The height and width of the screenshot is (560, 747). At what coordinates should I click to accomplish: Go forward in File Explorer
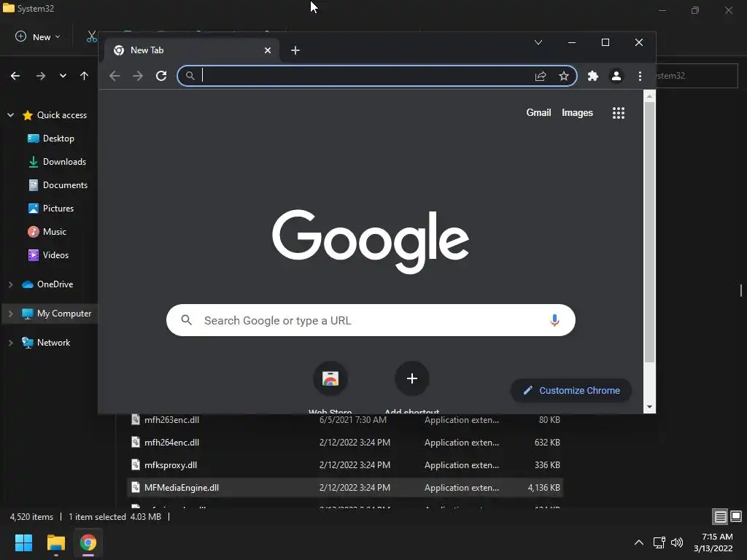41,76
